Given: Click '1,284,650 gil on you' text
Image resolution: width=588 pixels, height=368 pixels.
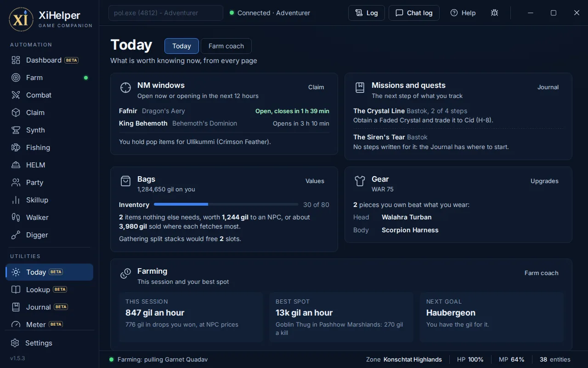Looking at the screenshot, I should [x=166, y=189].
